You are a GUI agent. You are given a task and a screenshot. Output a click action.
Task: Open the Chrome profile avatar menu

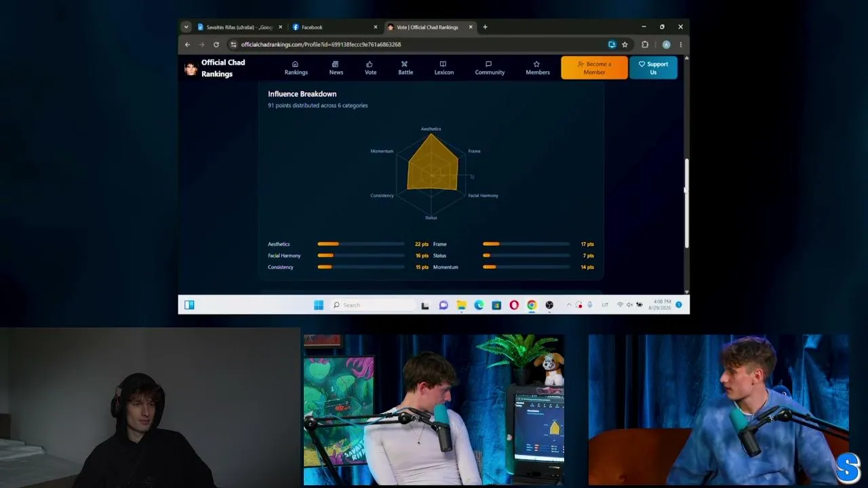(666, 45)
